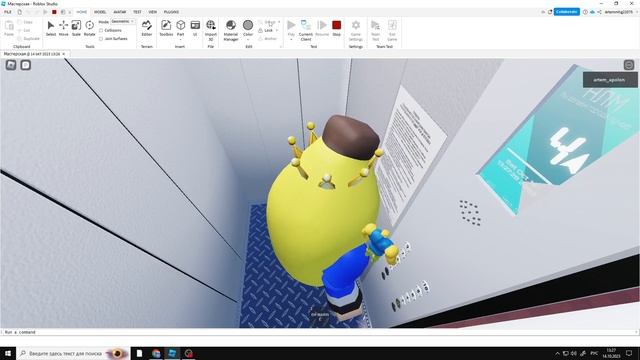Open the UI insert tool

195,28
